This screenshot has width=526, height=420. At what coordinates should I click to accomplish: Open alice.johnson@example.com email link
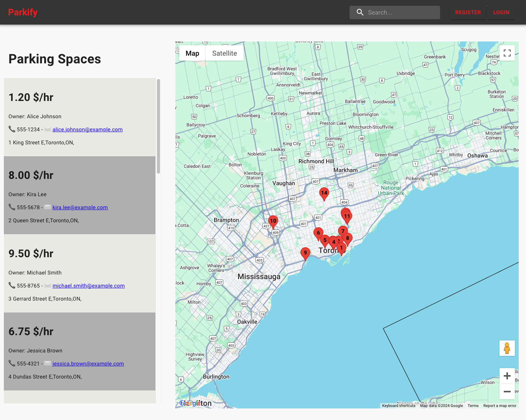point(87,130)
